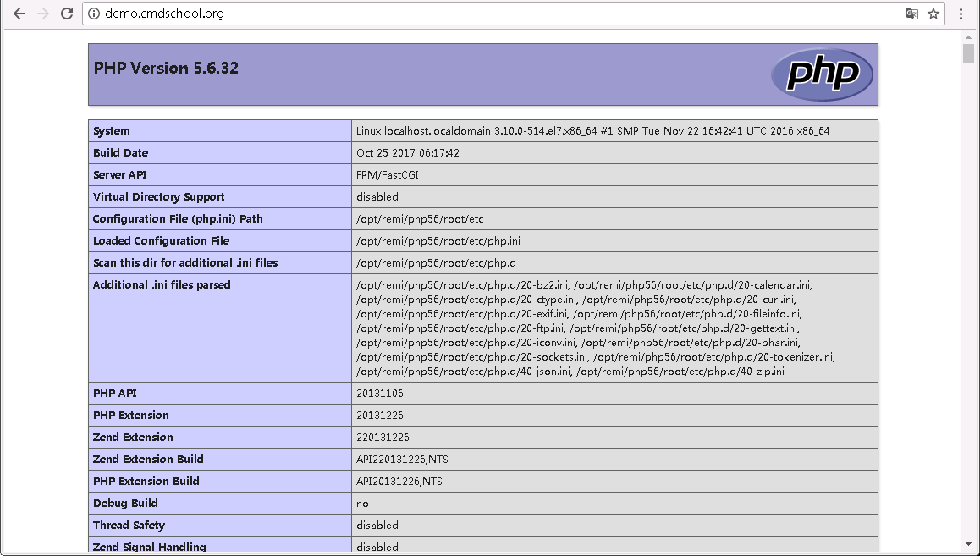Click the Server API row label
The height and width of the screenshot is (556, 980).
click(x=121, y=175)
